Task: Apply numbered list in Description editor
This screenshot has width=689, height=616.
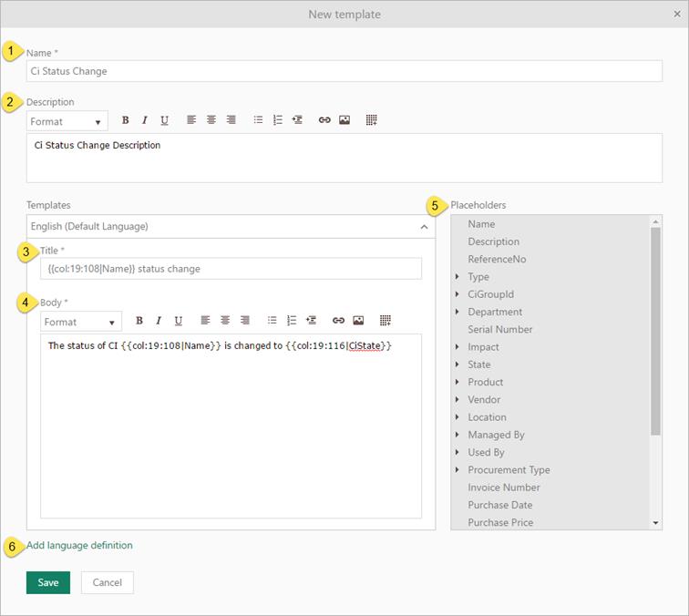Action: [x=278, y=120]
